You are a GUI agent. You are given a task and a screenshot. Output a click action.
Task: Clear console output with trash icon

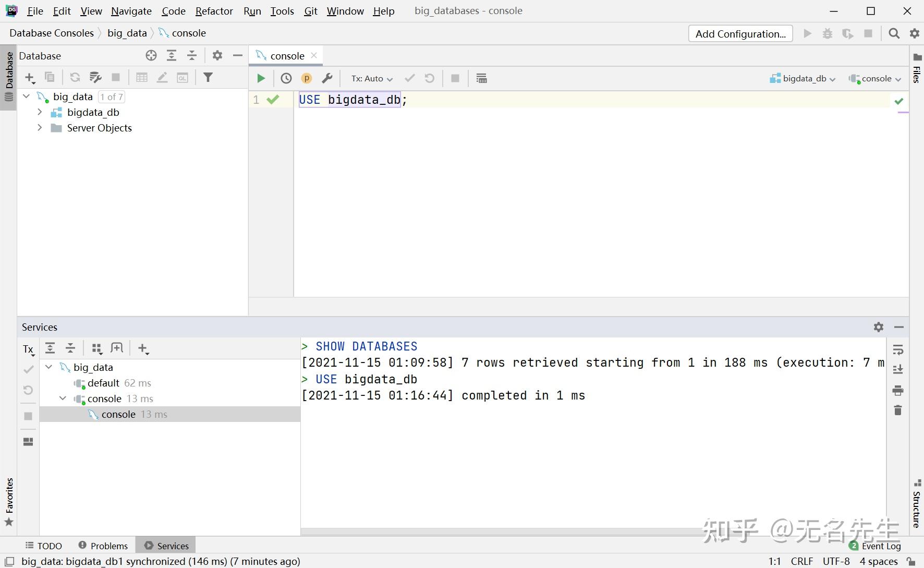897,410
